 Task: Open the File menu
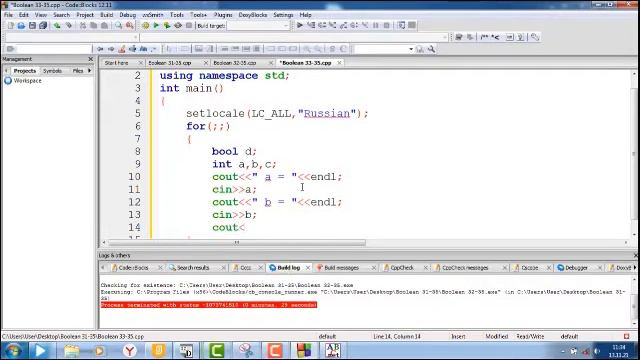coord(9,15)
